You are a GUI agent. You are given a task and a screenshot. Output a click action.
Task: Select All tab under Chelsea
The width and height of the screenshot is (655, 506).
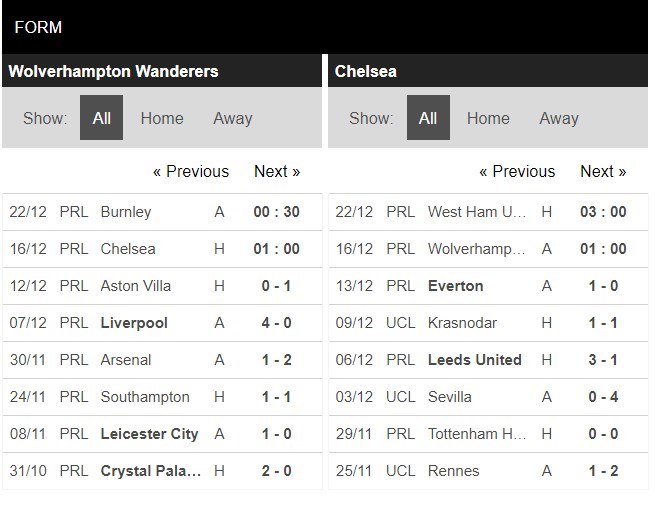pos(428,118)
